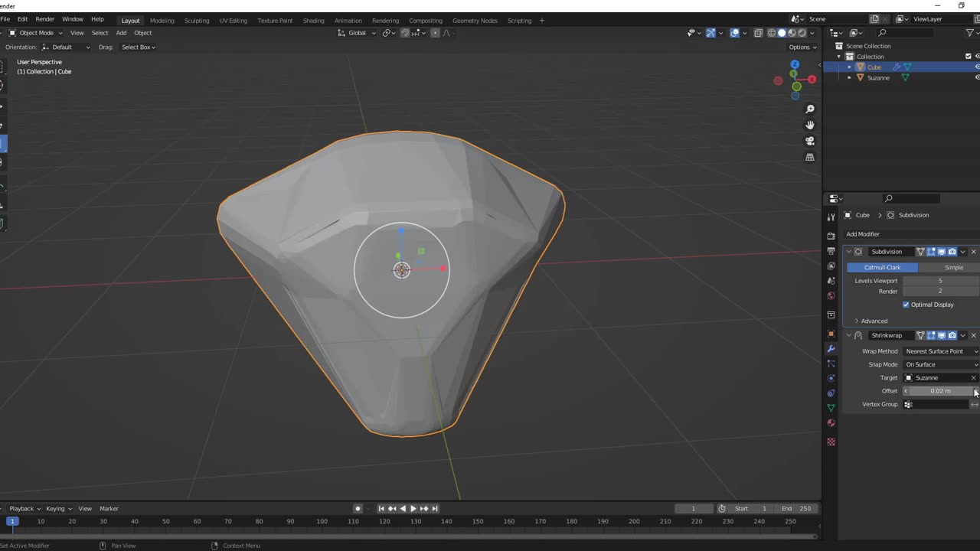Image resolution: width=980 pixels, height=551 pixels.
Task: Open the Select Box drag dropdown
Action: tap(138, 47)
